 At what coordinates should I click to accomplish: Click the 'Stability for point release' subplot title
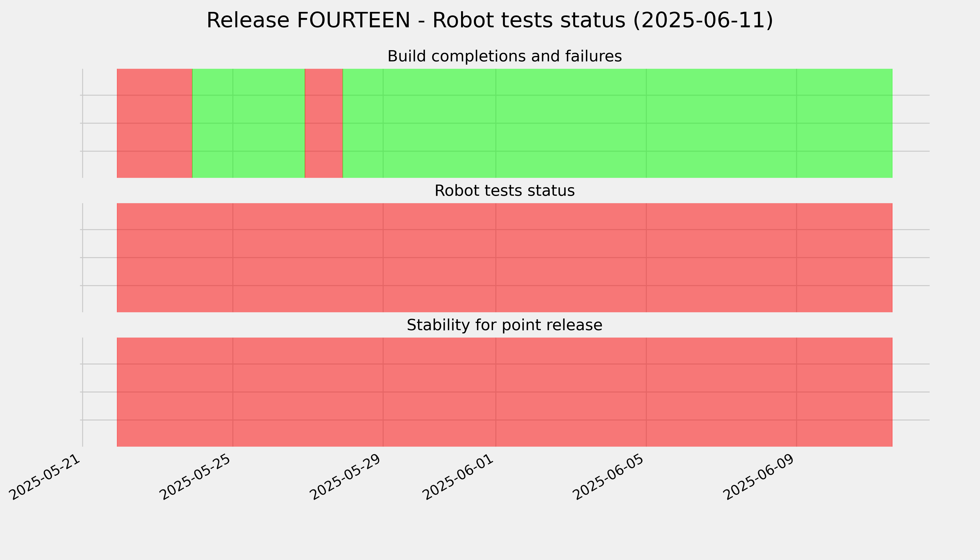[x=504, y=325]
